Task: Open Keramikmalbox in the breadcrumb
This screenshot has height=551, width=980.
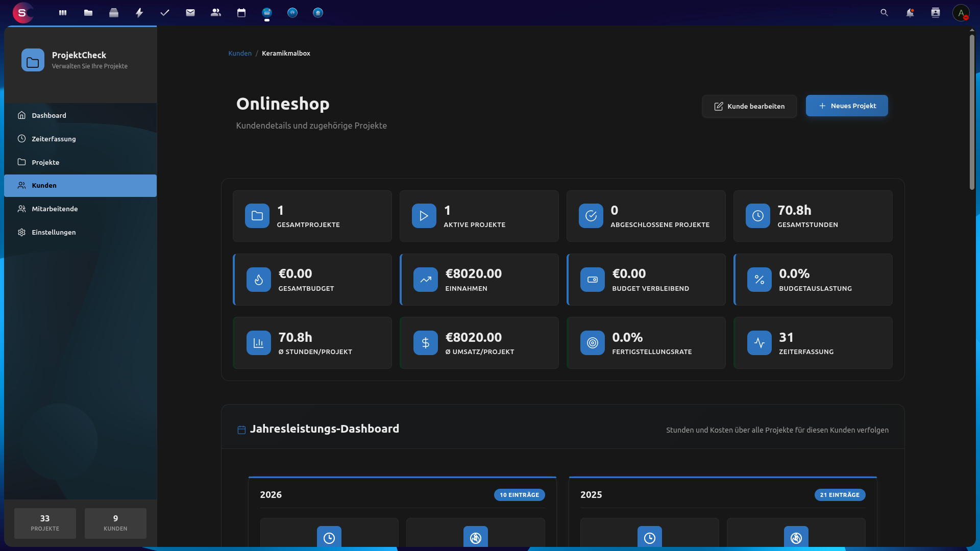Action: (x=286, y=53)
